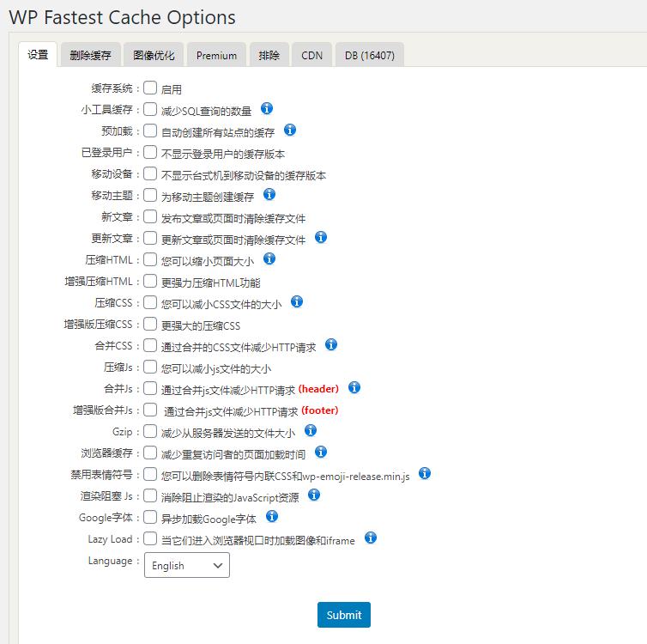Check the 合并Js checkbox
This screenshot has height=644, width=647.
click(150, 388)
